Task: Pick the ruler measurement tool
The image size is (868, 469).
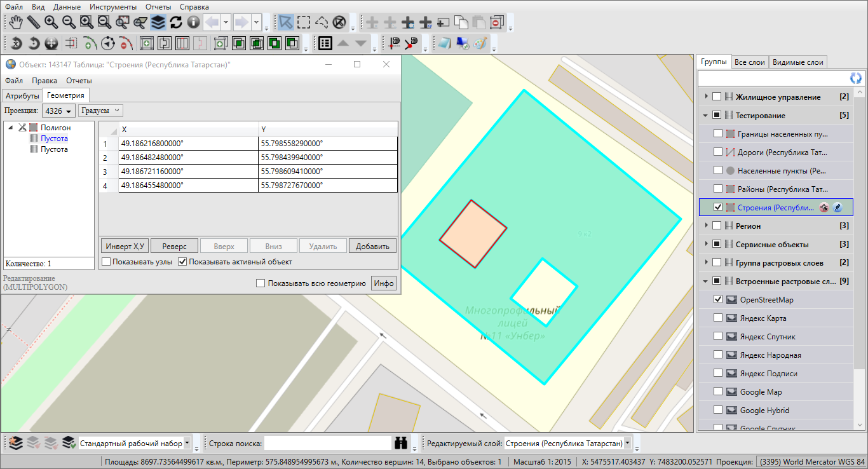Action: tap(33, 22)
